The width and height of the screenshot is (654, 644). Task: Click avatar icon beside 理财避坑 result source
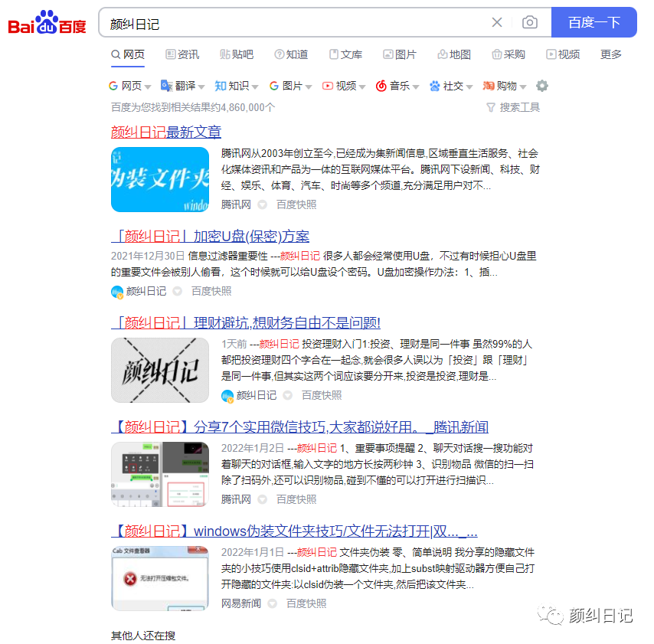pos(227,396)
